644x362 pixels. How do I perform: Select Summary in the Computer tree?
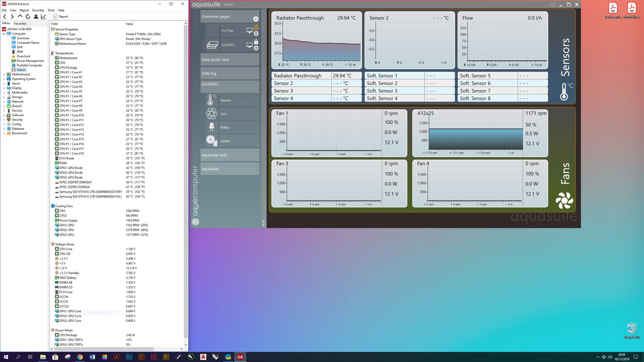point(23,38)
